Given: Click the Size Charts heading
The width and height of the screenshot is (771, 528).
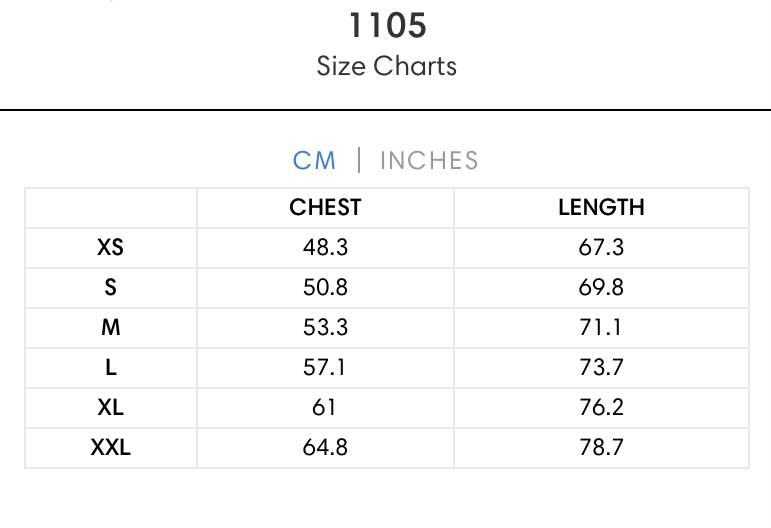Looking at the screenshot, I should pos(386,66).
